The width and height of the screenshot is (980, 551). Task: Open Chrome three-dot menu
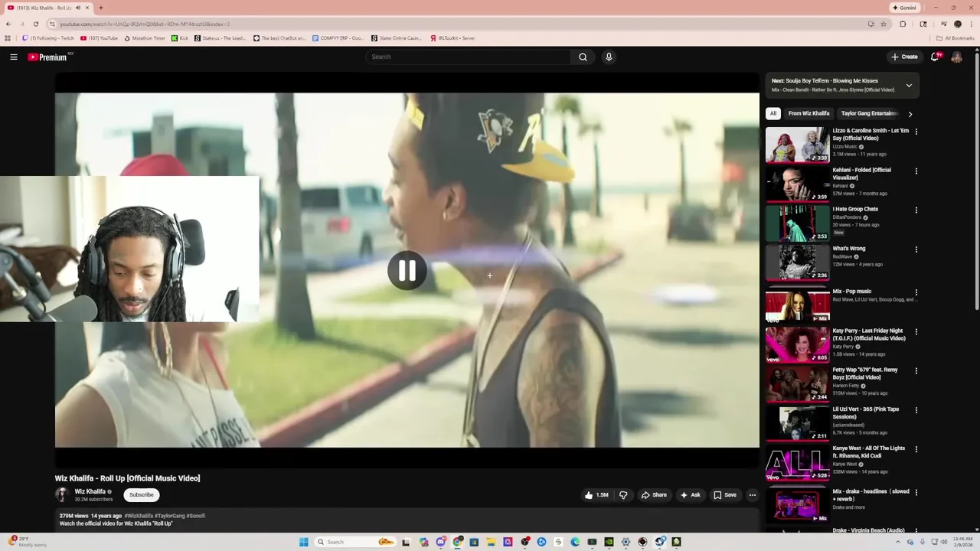[x=972, y=24]
